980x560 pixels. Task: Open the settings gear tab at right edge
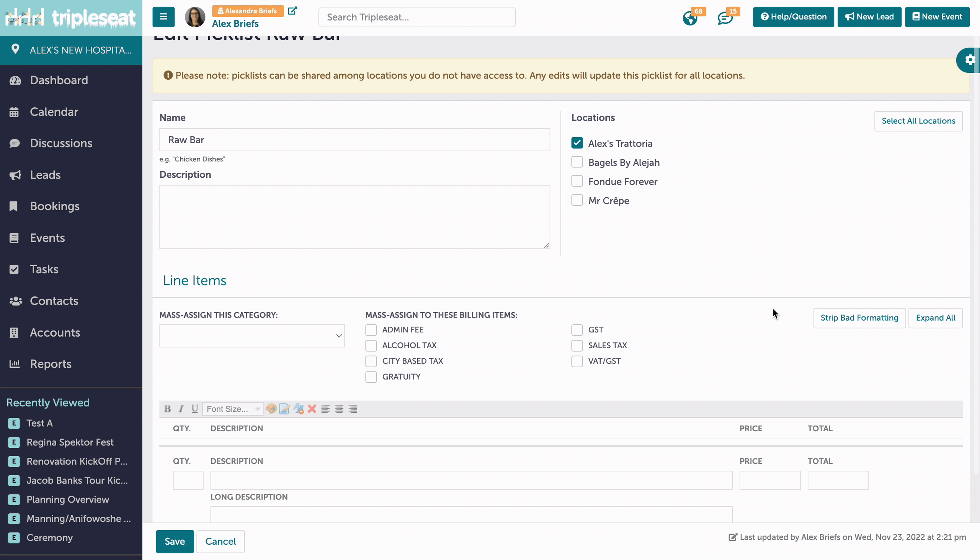[x=970, y=60]
